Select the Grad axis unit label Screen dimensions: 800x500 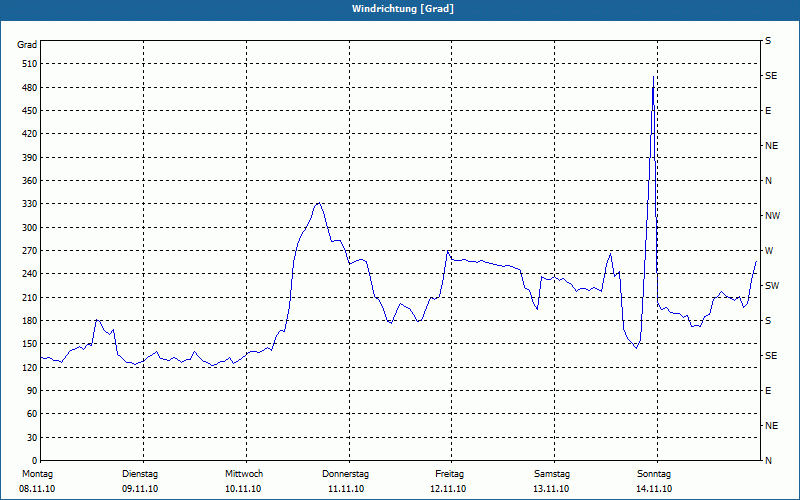(27, 45)
